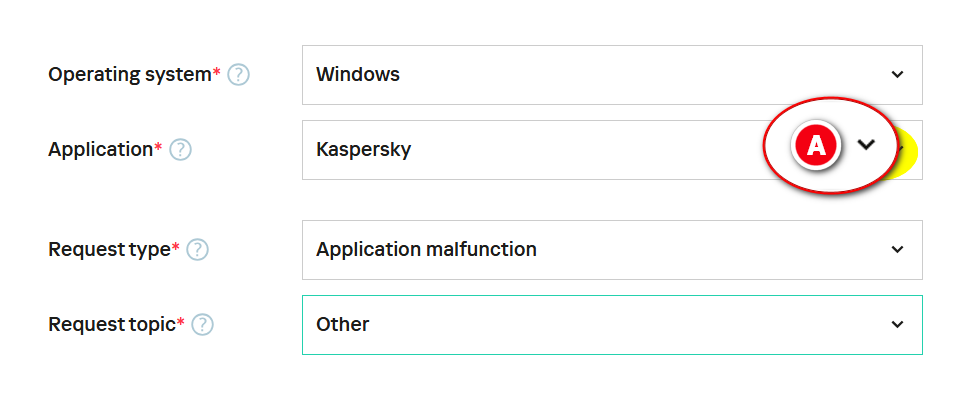Click the red circled A marker
Screen dimensions: 972x396
(816, 145)
